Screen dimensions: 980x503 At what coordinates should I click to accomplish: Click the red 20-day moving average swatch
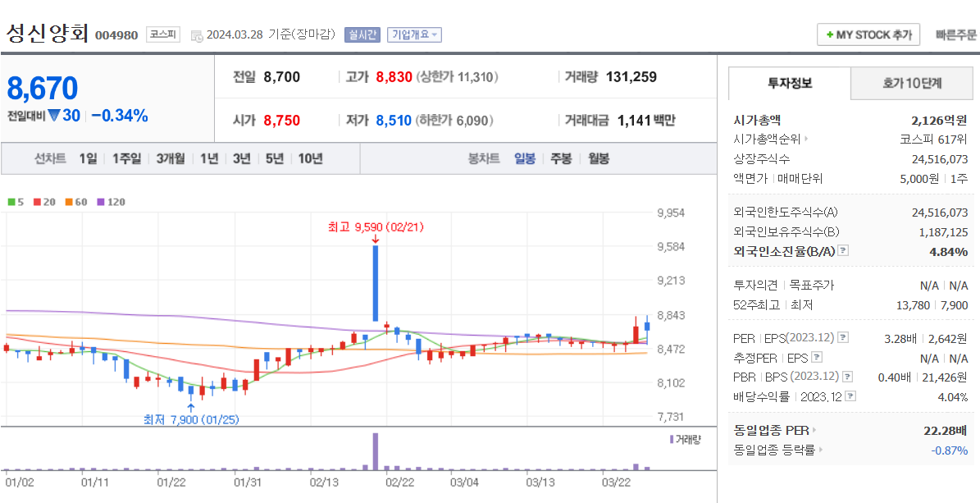36,202
